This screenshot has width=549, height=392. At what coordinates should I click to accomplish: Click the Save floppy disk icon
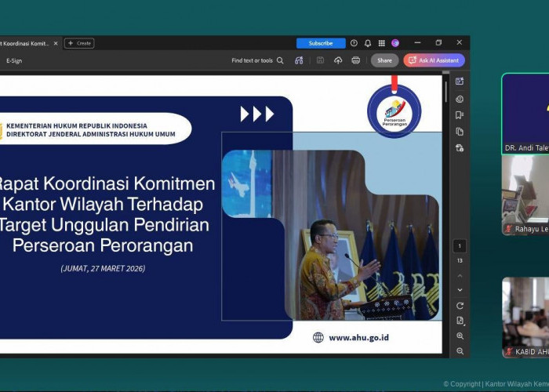[320, 60]
